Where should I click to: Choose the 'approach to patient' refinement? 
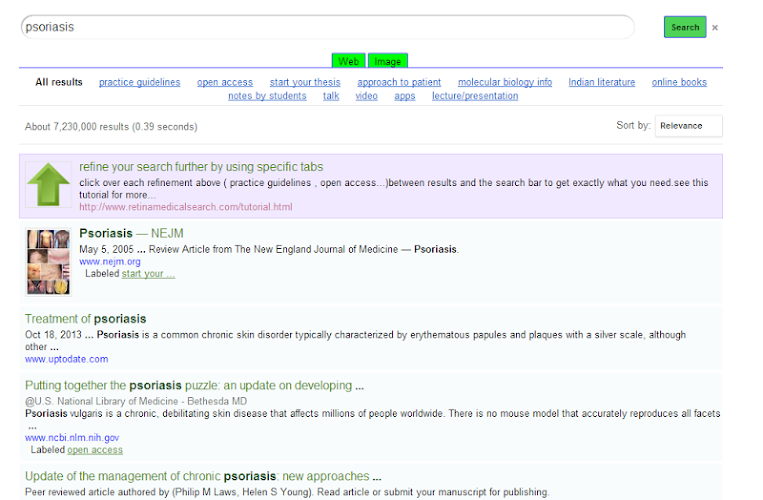(x=399, y=82)
